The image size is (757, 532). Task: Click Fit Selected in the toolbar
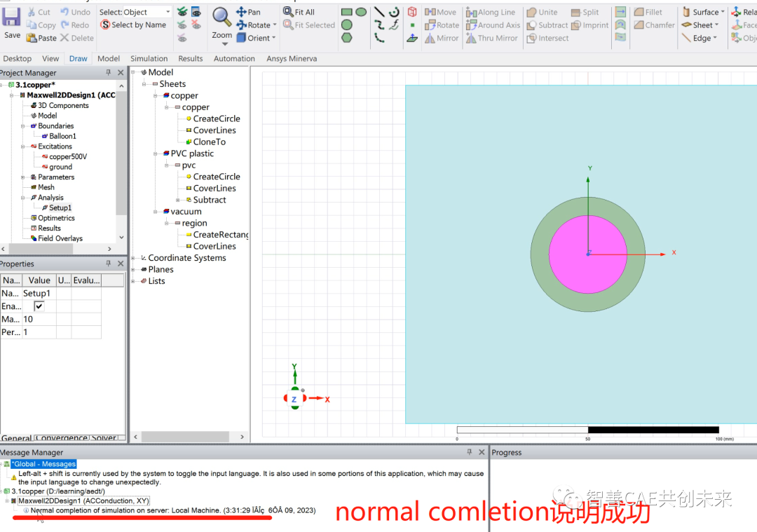pyautogui.click(x=308, y=25)
